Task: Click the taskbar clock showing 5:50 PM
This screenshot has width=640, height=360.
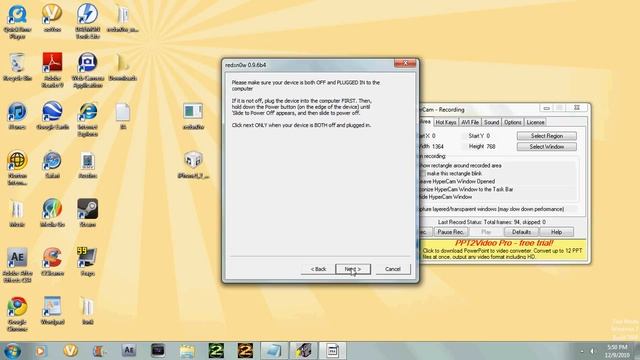Action: (617, 351)
